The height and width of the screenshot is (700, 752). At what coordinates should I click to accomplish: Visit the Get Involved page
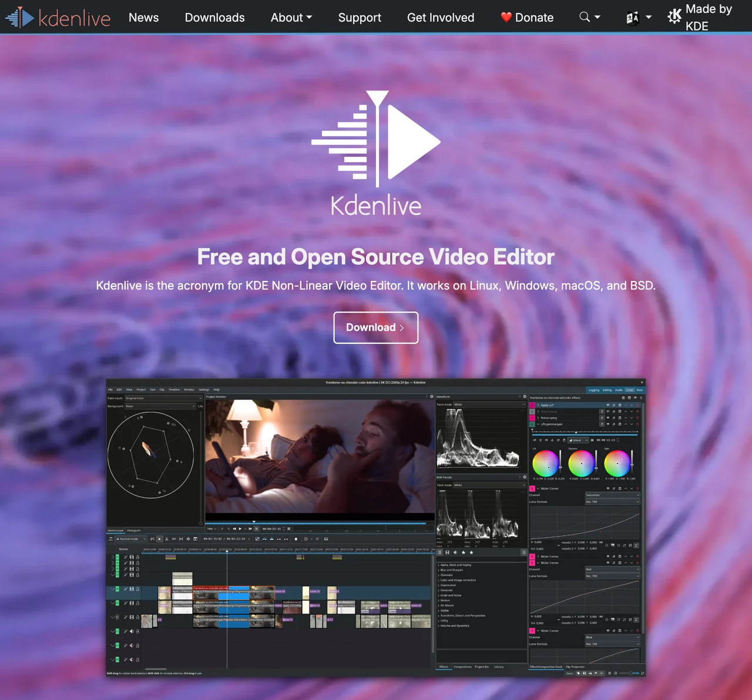click(441, 18)
